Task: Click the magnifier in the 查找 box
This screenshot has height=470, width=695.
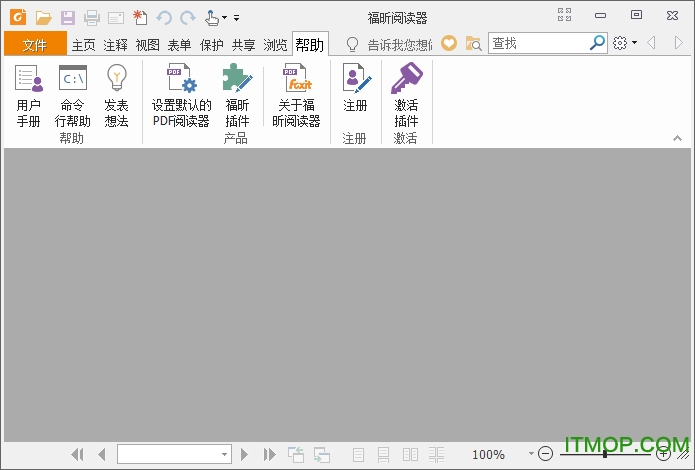Action: point(597,43)
